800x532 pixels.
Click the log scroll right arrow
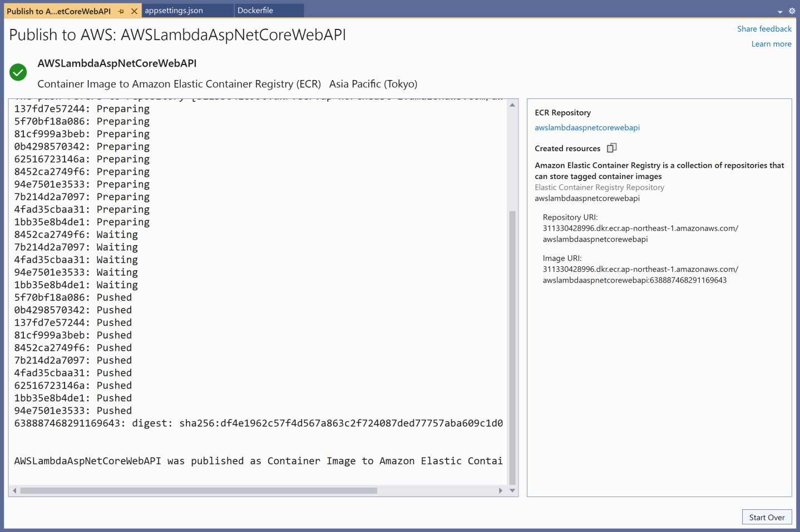(x=501, y=490)
